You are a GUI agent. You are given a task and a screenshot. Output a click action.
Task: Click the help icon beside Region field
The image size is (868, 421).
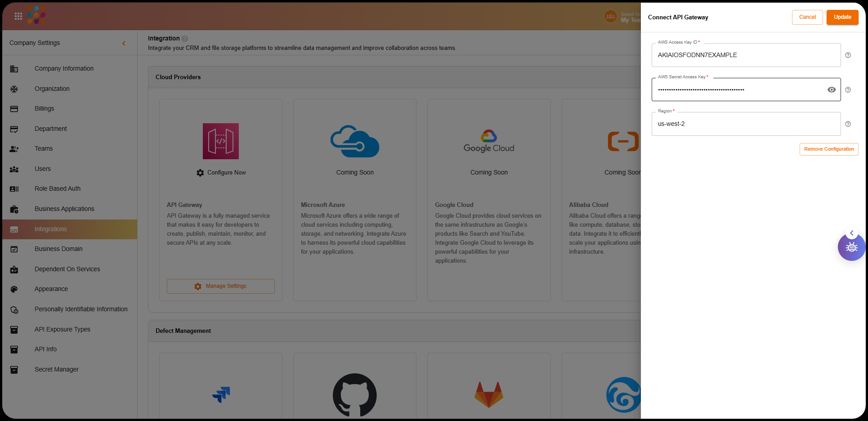point(848,124)
